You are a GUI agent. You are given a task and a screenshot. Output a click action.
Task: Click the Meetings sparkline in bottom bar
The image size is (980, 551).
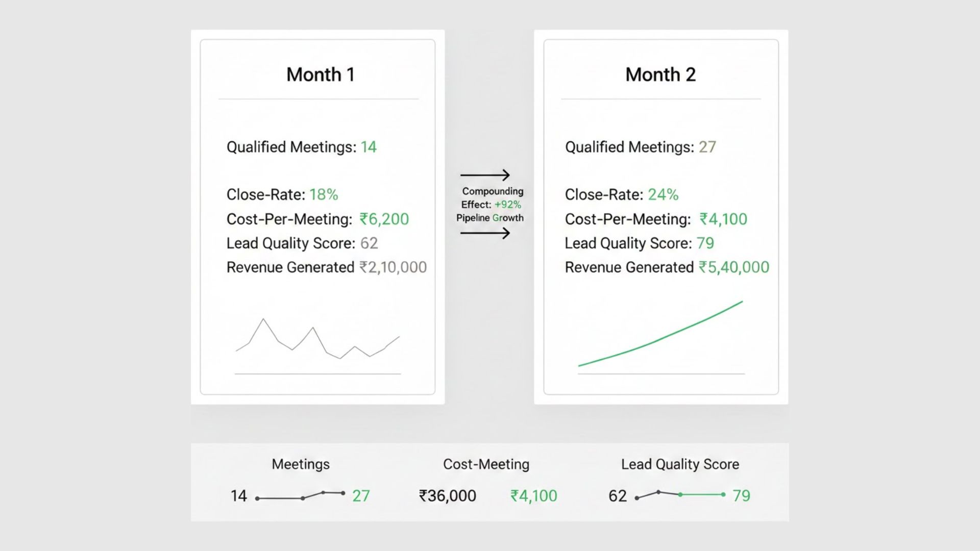[300, 496]
